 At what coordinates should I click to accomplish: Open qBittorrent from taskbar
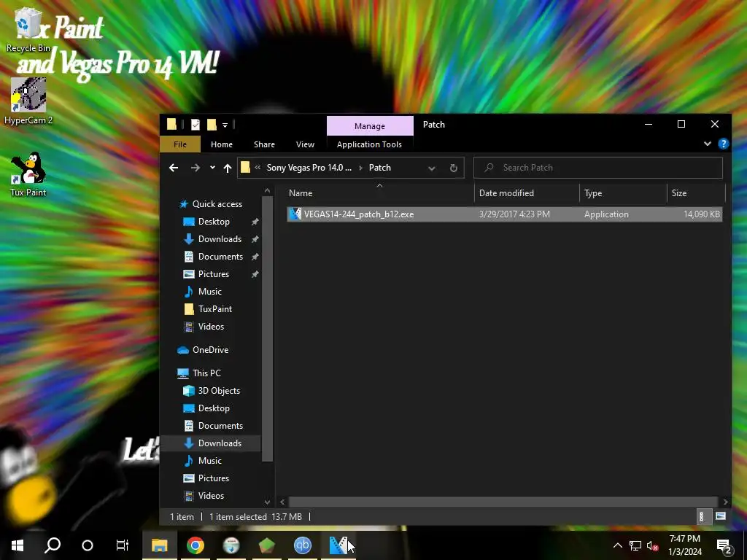click(x=303, y=545)
